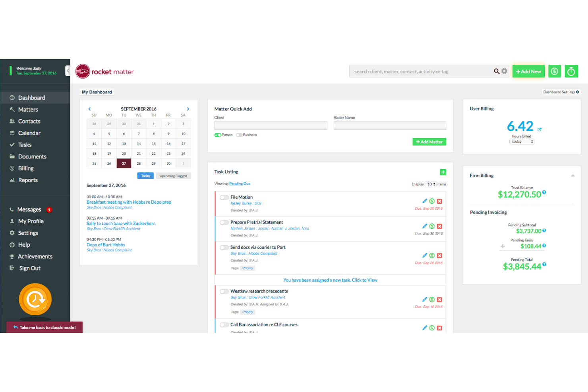The image size is (588, 392).
Task: Open search settings with the gear icon
Action: (x=504, y=71)
